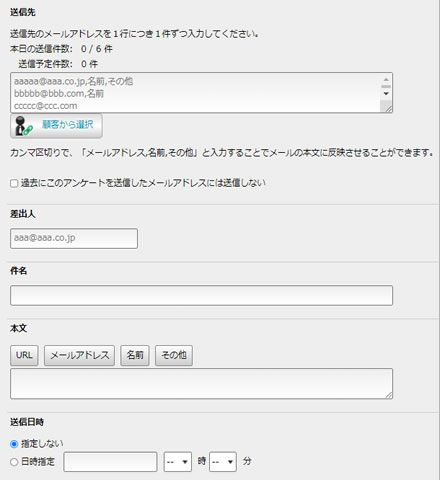Image resolution: width=440 pixels, height=480 pixels.
Task: Focus the 件名 subject field
Action: tap(201, 295)
